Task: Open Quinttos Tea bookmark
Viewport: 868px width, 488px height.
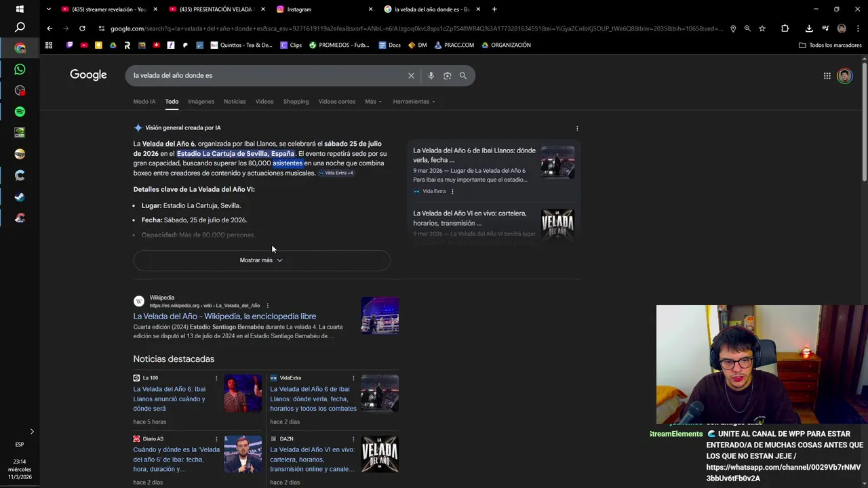Action: [241, 45]
